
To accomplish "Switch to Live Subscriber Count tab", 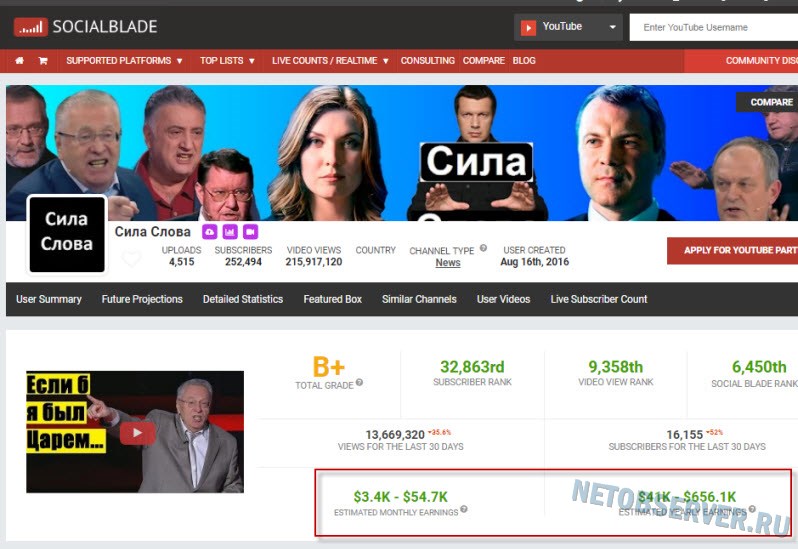I will click(x=599, y=299).
